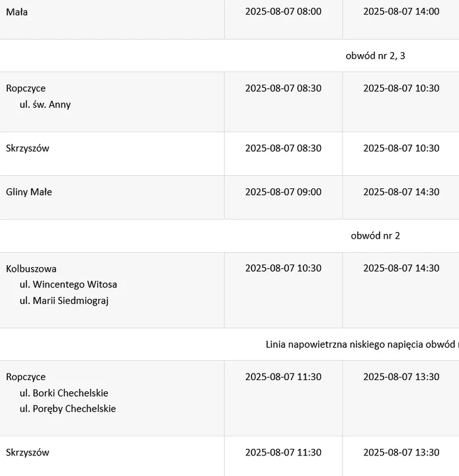
Task: Select Ropczyce start time 11:30 cell
Action: click(x=283, y=398)
